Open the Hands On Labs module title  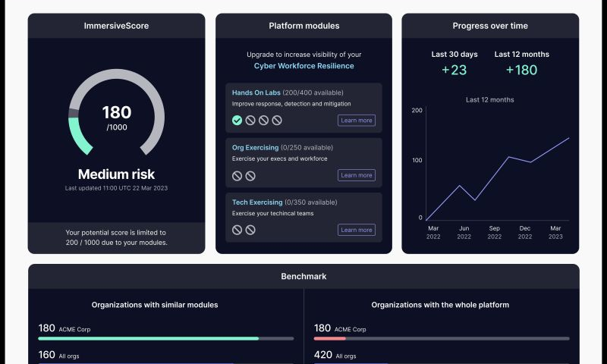[x=256, y=93]
